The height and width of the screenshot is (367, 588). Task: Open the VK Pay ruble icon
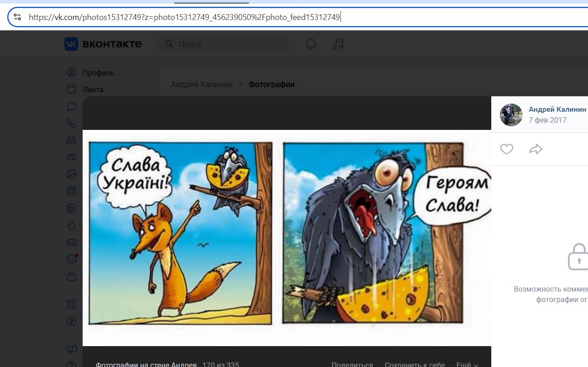[x=71, y=321]
